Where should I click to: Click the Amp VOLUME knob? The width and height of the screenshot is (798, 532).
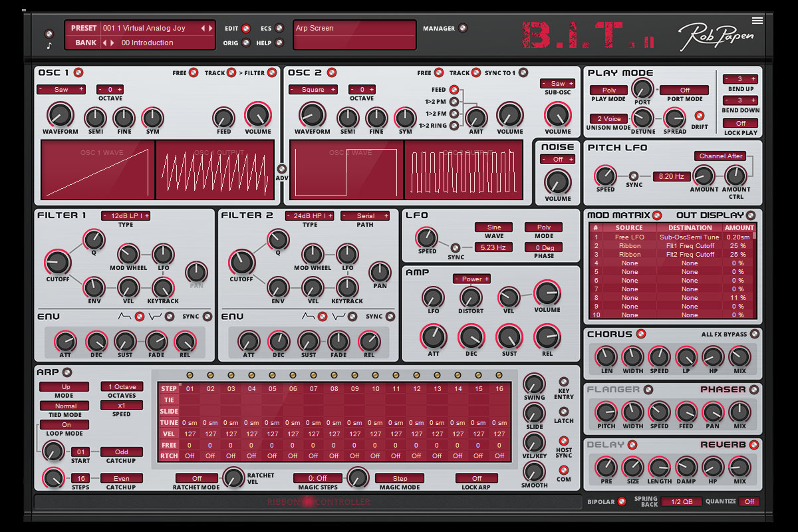(x=547, y=293)
